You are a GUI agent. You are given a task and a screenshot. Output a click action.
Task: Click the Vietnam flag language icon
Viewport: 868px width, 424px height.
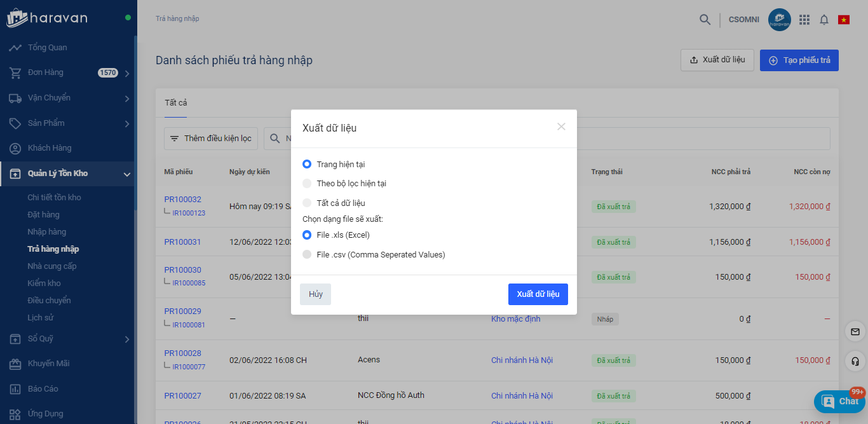[x=844, y=20]
